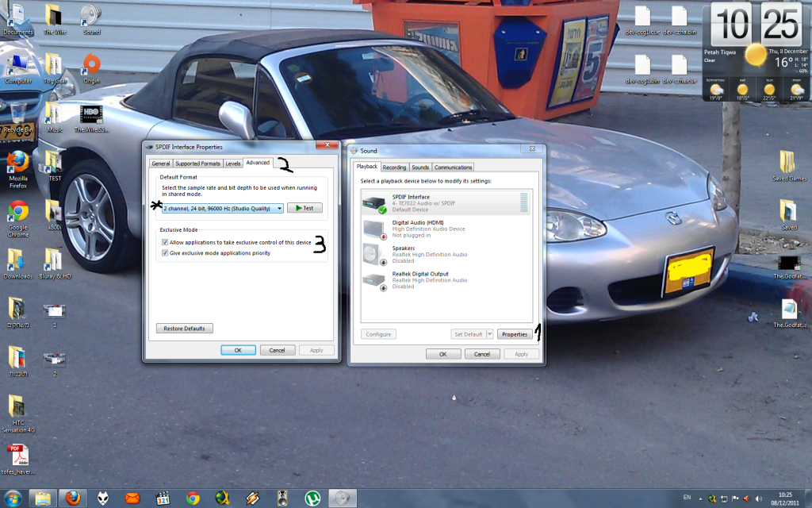The image size is (812, 508).
Task: Click the red speaker tray icon
Action: pos(746,498)
